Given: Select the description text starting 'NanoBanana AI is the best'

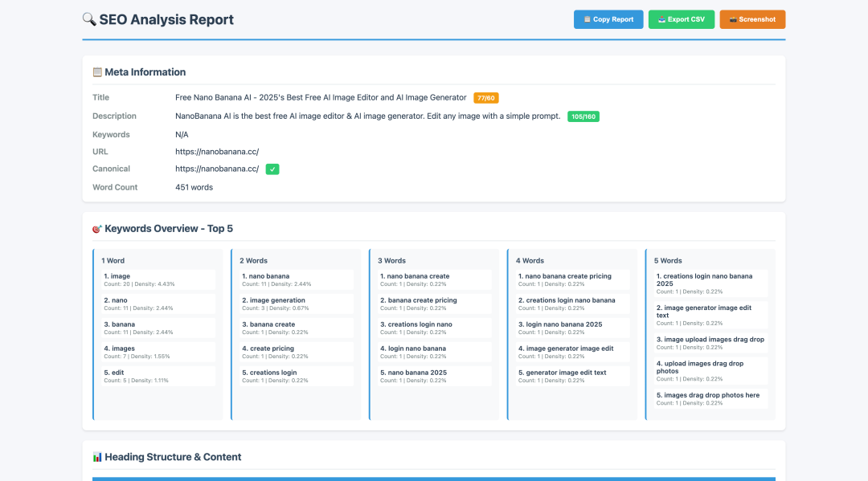Looking at the screenshot, I should pyautogui.click(x=368, y=116).
